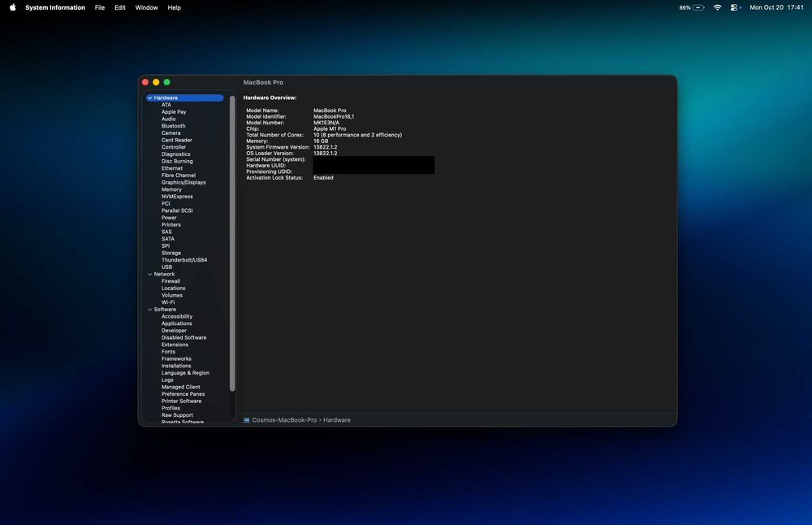Click the sidebar vertical scrollbar
This screenshot has height=525, width=812.
[x=232, y=243]
